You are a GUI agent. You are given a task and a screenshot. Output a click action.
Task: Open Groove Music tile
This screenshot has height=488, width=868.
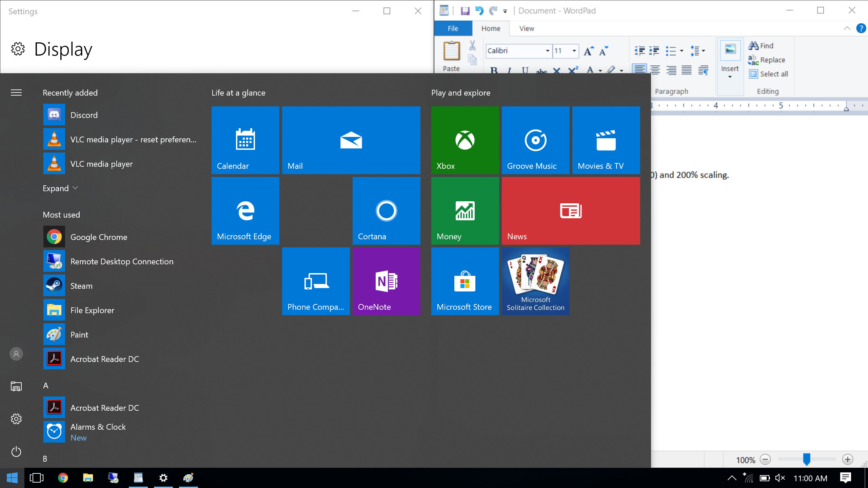coord(535,140)
